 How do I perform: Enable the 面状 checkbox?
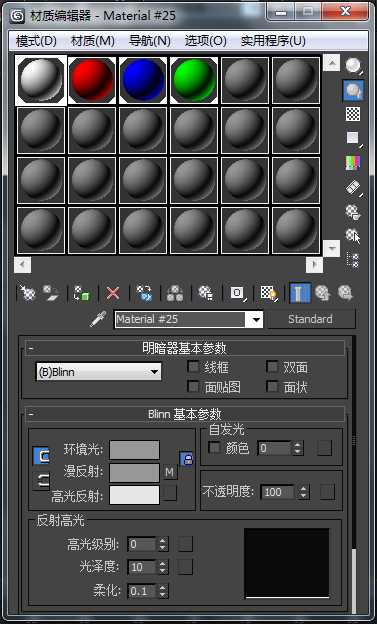(x=272, y=386)
